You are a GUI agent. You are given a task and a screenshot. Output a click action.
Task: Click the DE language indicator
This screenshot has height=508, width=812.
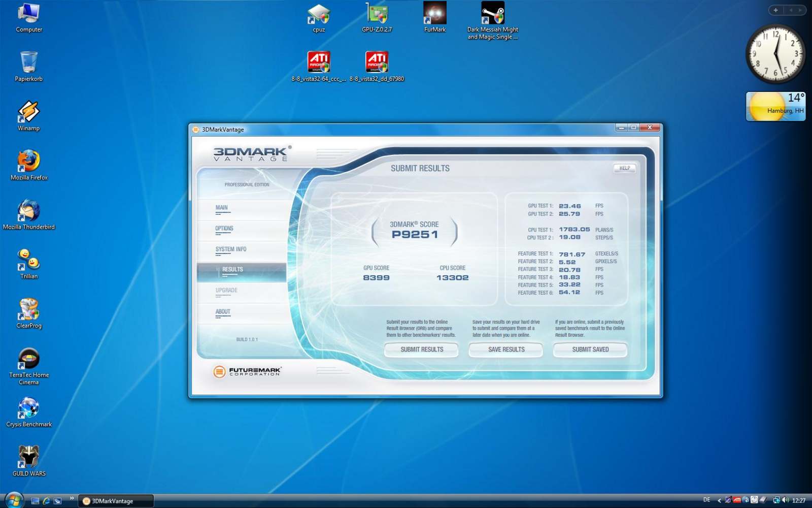point(706,500)
